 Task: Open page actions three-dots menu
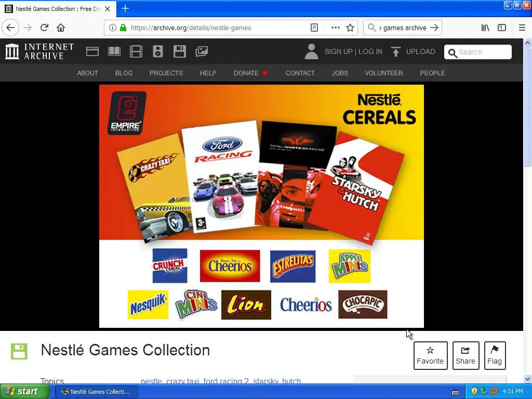tap(335, 28)
